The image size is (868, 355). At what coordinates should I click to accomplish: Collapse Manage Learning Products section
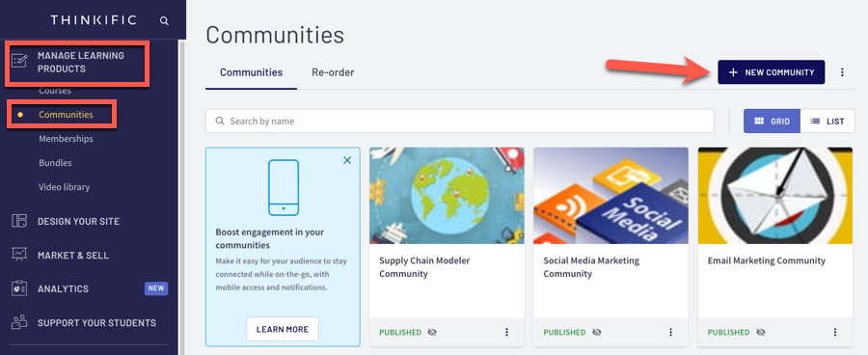pyautogui.click(x=81, y=62)
